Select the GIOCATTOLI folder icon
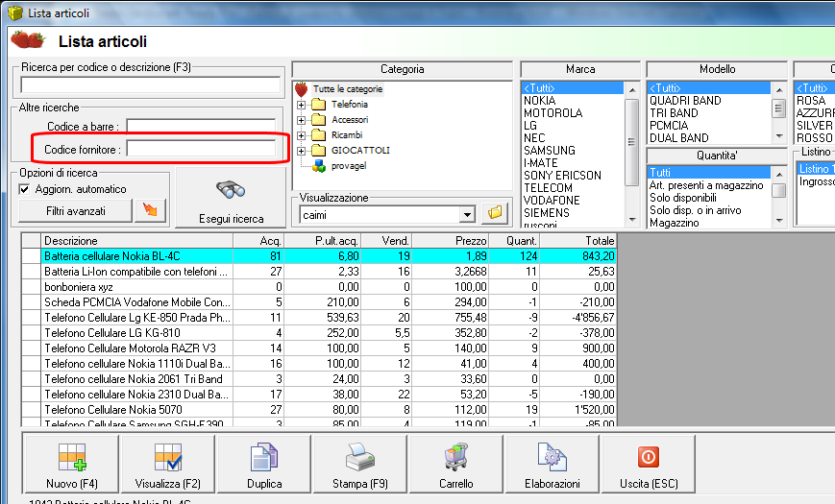Image resolution: width=835 pixels, height=504 pixels. (x=318, y=151)
